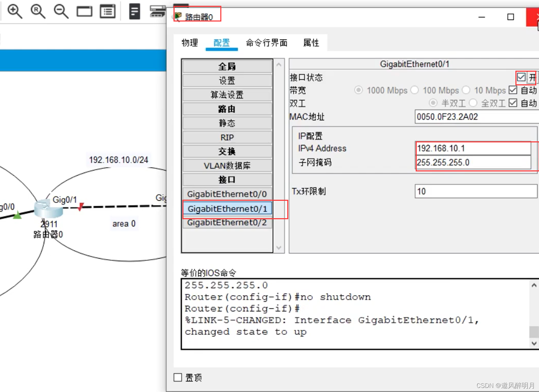Click the 路由器0 label under the router
This screenshot has width=539, height=392.
pyautogui.click(x=48, y=234)
